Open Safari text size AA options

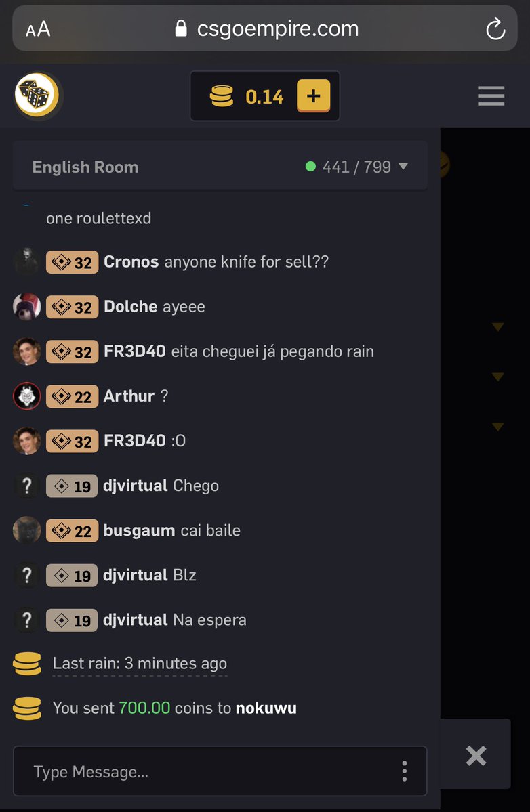tap(39, 29)
